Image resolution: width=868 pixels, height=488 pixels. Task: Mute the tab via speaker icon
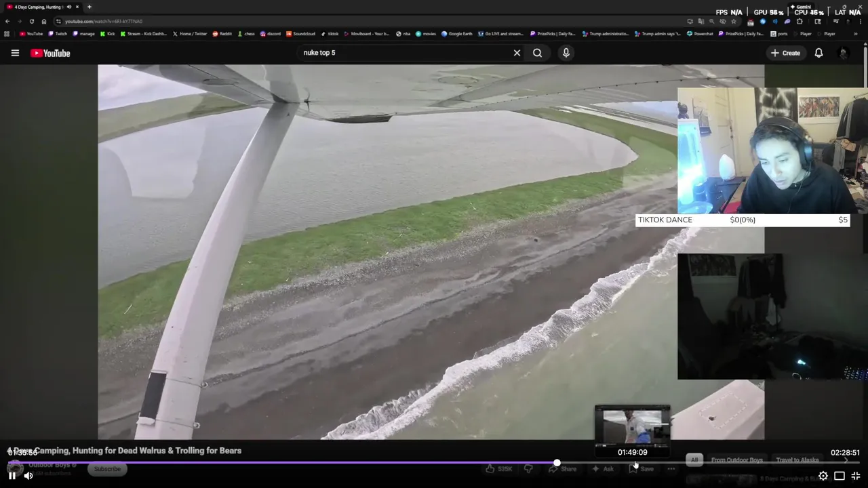click(68, 7)
